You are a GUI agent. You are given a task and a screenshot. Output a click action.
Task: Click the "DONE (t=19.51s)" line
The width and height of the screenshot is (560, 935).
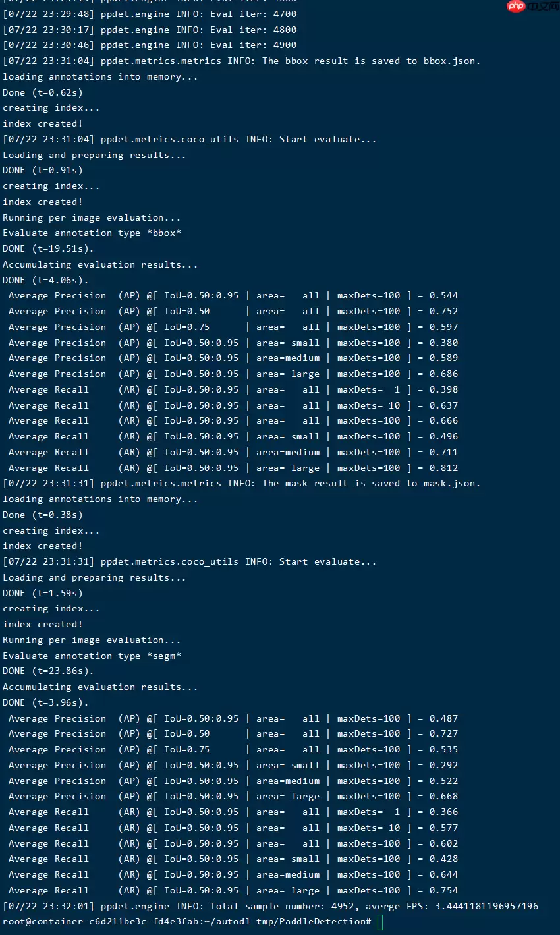[48, 249]
